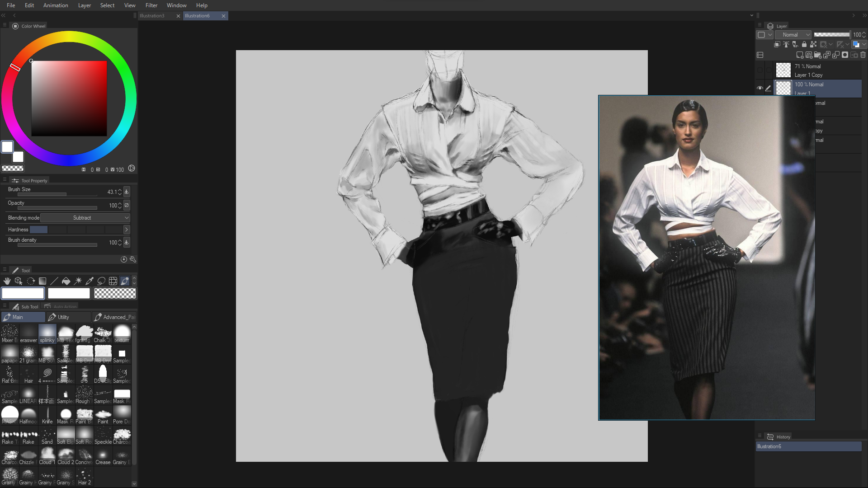The image size is (868, 488).
Task: Click the Brush Size slider
Action: click(57, 195)
